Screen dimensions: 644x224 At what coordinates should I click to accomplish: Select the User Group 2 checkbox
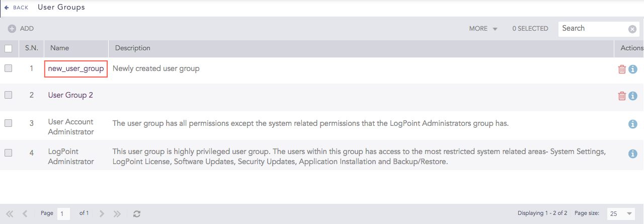pos(9,95)
